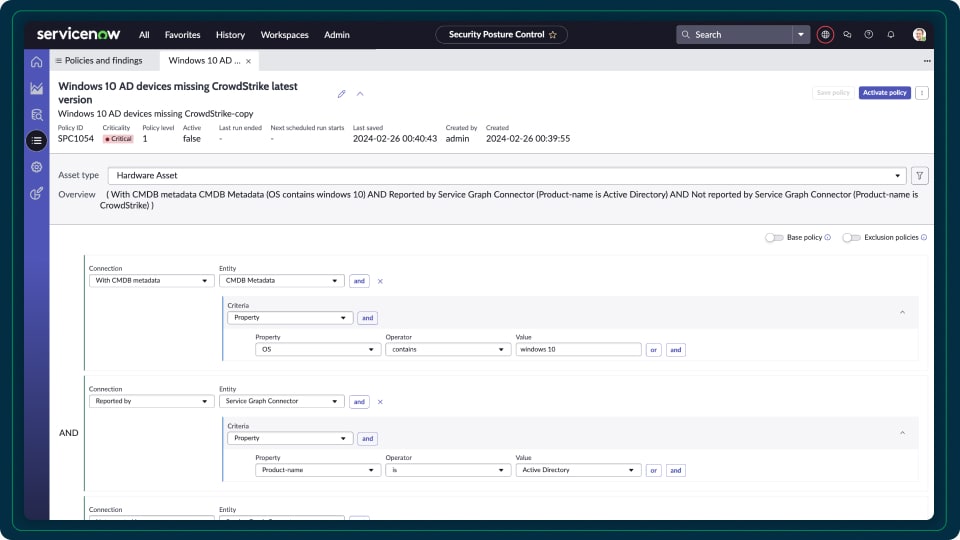Click the 'windows 10' value input field
The image size is (960, 540).
(x=578, y=350)
